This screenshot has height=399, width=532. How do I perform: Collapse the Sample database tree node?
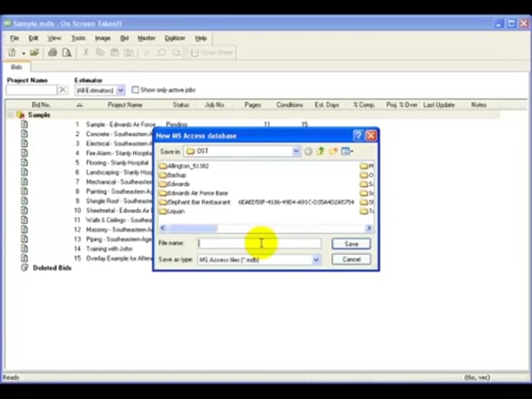10,115
